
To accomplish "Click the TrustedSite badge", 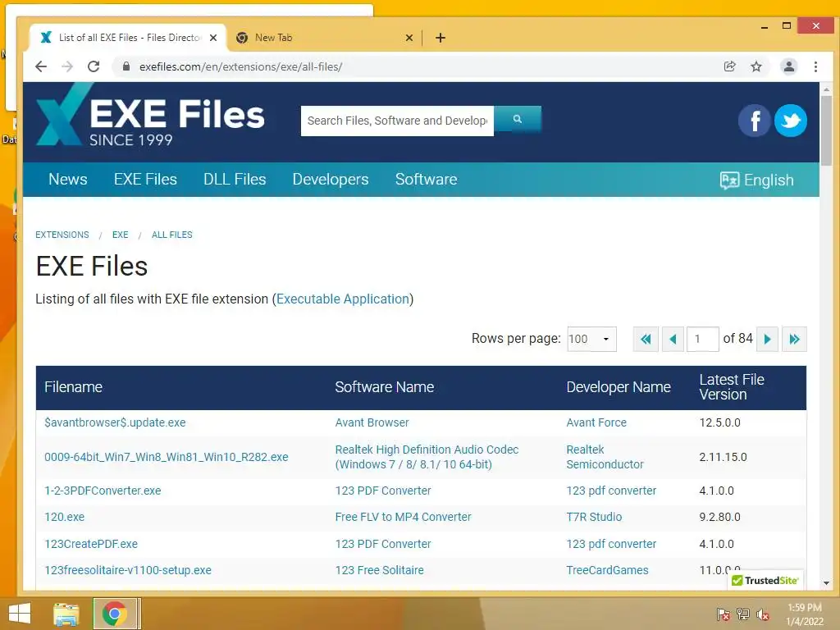I will [765, 580].
